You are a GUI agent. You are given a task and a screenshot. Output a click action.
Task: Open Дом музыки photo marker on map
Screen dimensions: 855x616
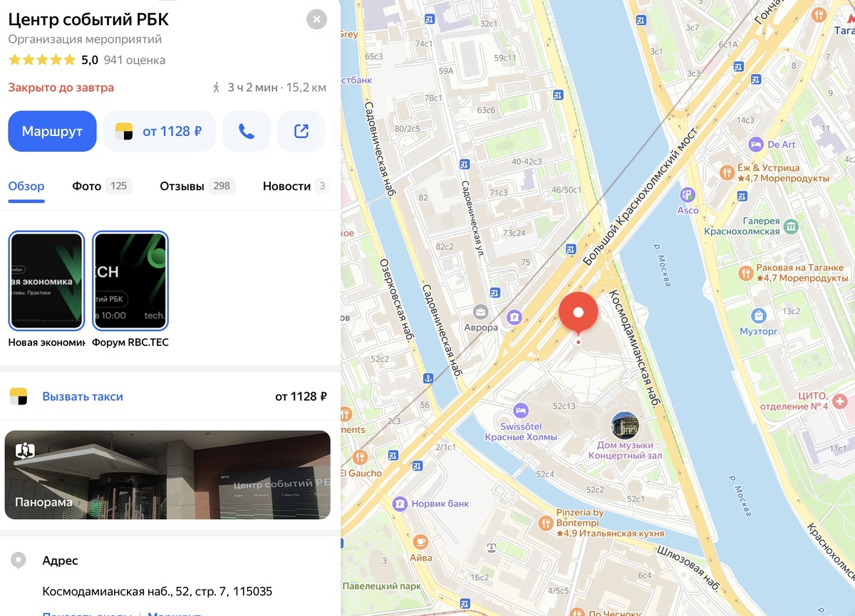[x=625, y=426]
